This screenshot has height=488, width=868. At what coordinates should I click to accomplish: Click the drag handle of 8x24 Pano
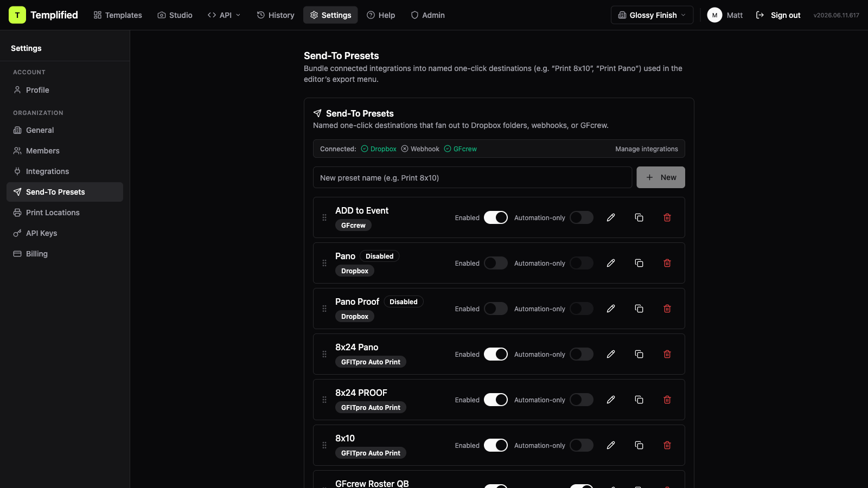coord(324,354)
